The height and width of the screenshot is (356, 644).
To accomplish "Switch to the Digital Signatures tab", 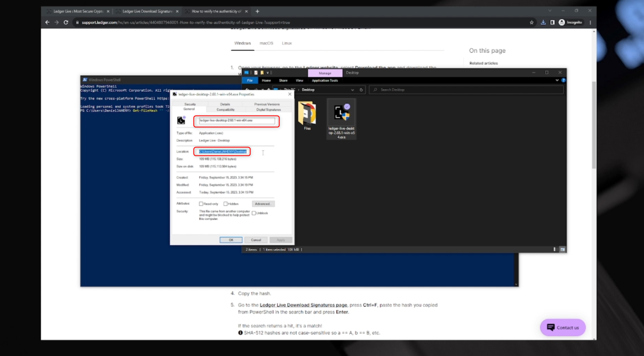I will 268,110.
